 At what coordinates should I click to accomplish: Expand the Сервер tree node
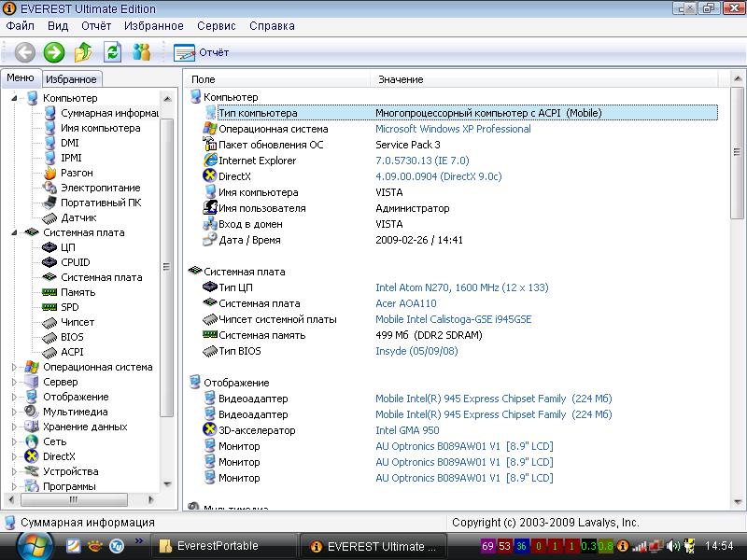tap(14, 382)
